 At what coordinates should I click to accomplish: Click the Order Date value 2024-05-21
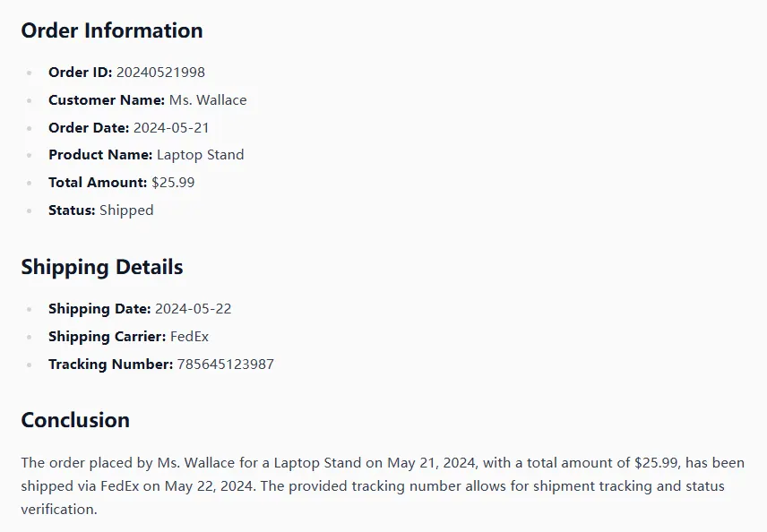tap(171, 128)
